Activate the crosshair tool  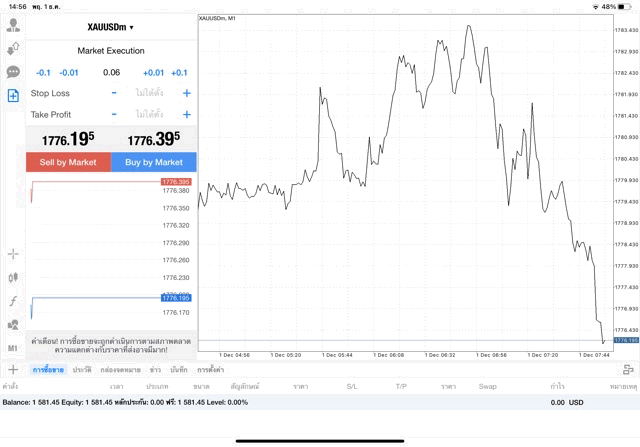pos(13,254)
